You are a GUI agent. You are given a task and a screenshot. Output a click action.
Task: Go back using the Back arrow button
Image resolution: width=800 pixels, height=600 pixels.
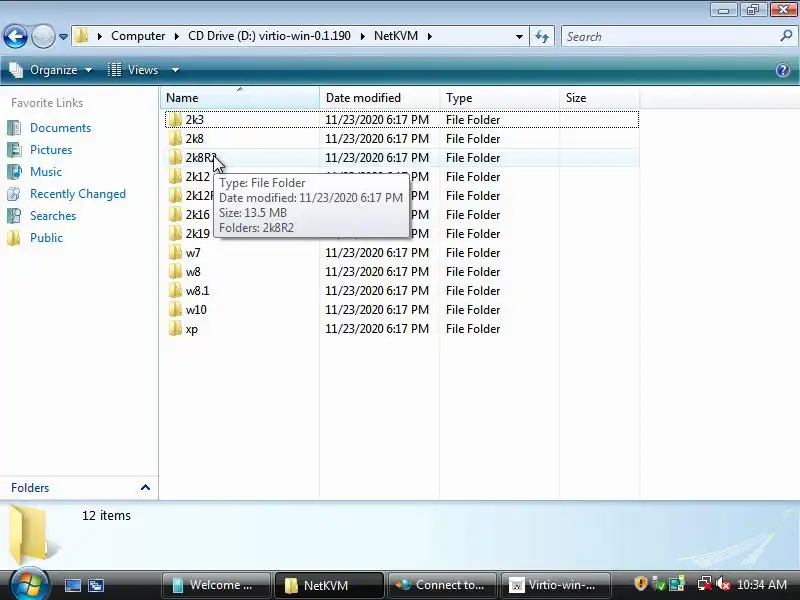click(x=15, y=36)
